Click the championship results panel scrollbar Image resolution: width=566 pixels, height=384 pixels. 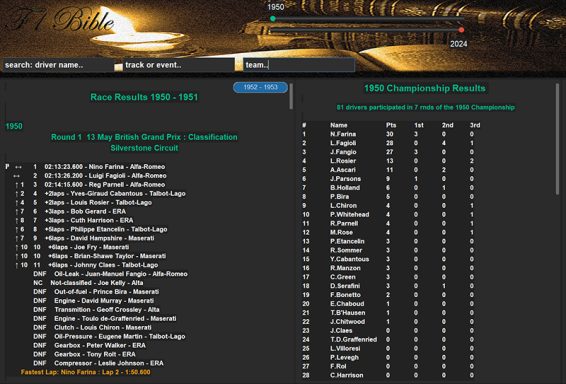pos(557,139)
